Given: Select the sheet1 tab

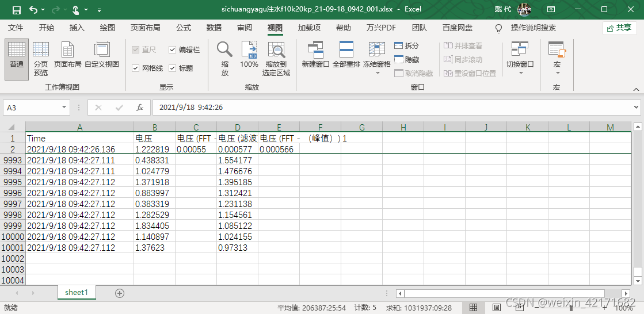Looking at the screenshot, I should [x=77, y=293].
